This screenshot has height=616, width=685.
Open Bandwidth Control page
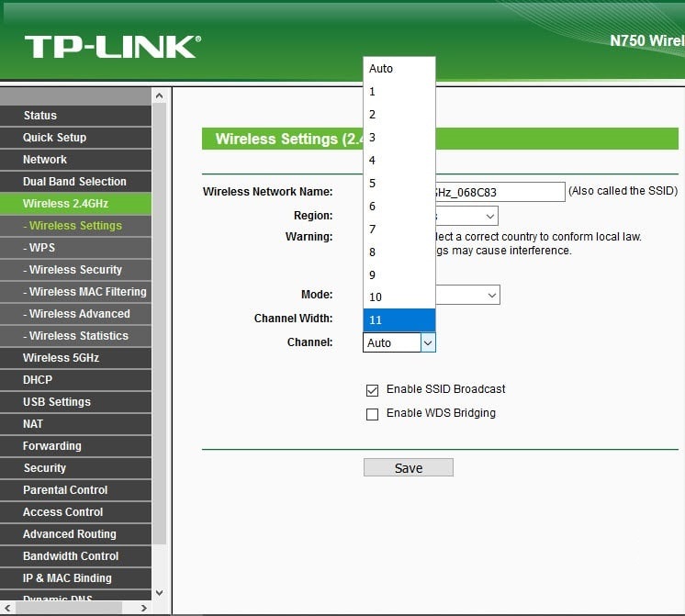pyautogui.click(x=75, y=556)
